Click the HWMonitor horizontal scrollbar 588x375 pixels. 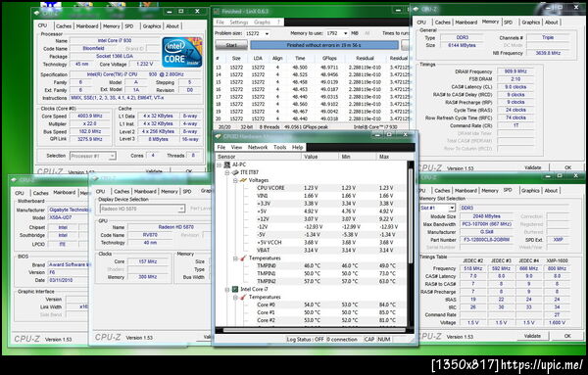[x=315, y=330]
